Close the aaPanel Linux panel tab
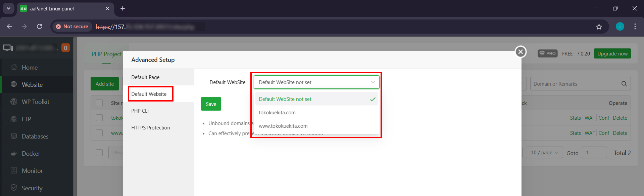 [x=107, y=8]
